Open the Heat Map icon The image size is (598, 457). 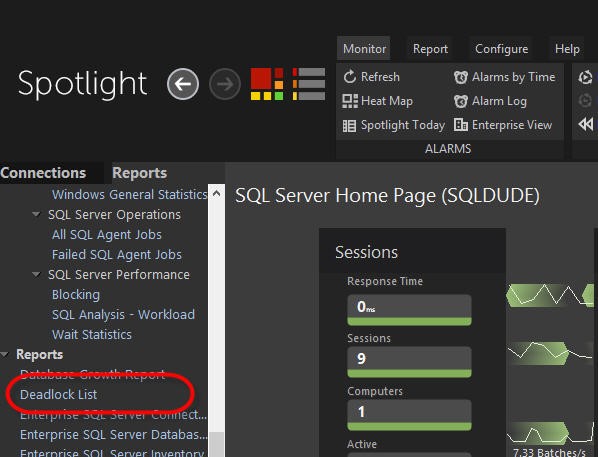tap(350, 101)
